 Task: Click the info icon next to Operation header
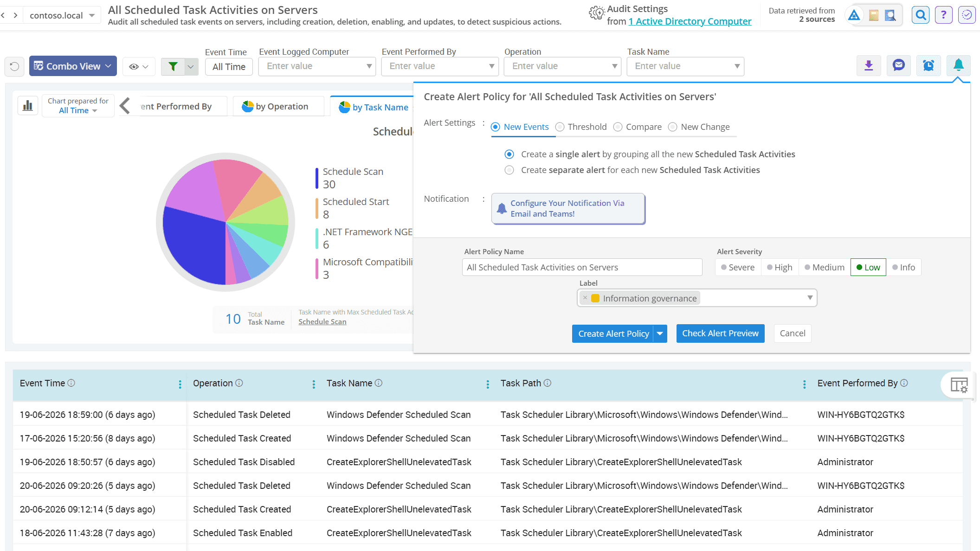point(239,383)
